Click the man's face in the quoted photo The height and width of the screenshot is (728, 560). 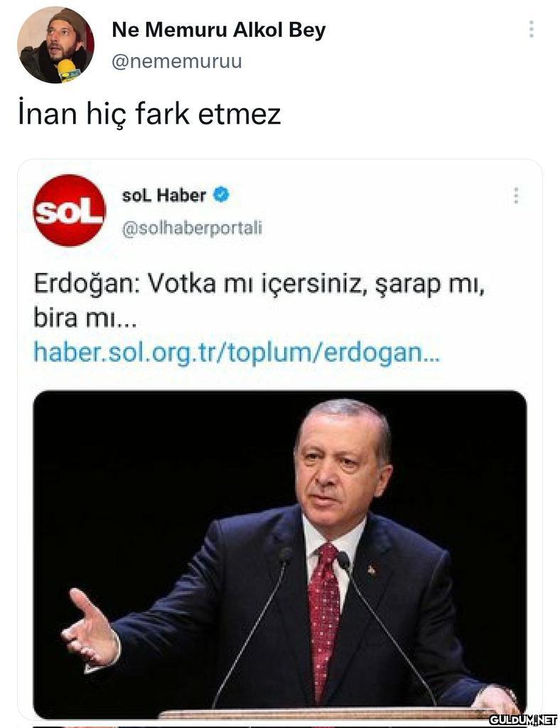point(342,469)
